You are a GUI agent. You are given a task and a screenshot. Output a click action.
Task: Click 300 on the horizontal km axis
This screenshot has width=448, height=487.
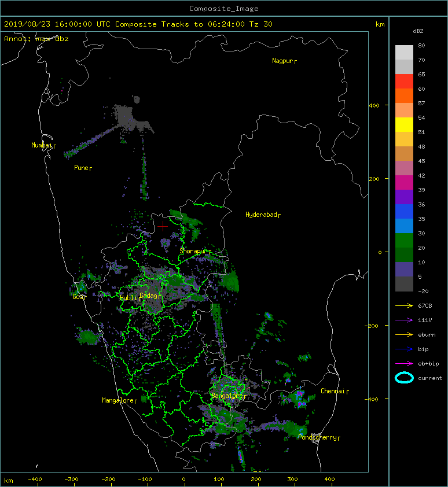click(292, 479)
